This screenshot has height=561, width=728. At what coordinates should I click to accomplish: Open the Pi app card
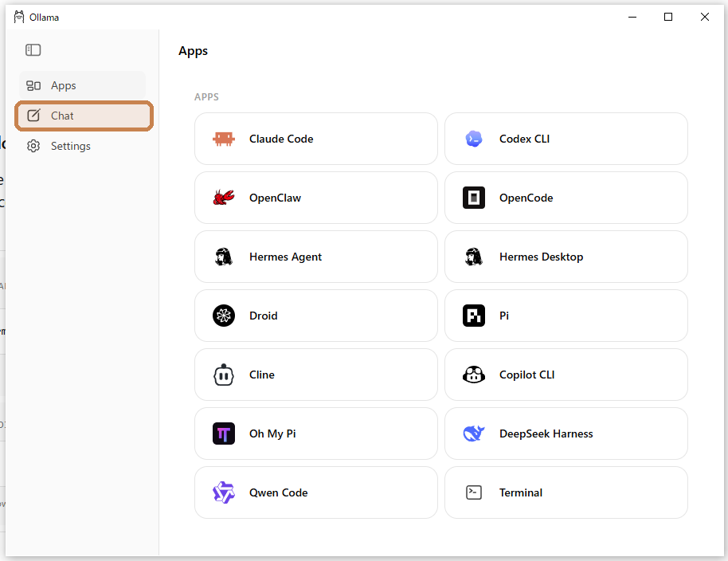566,316
